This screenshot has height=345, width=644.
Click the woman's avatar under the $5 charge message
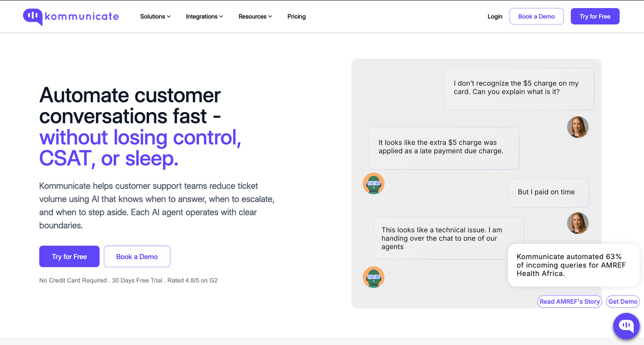pyautogui.click(x=578, y=127)
